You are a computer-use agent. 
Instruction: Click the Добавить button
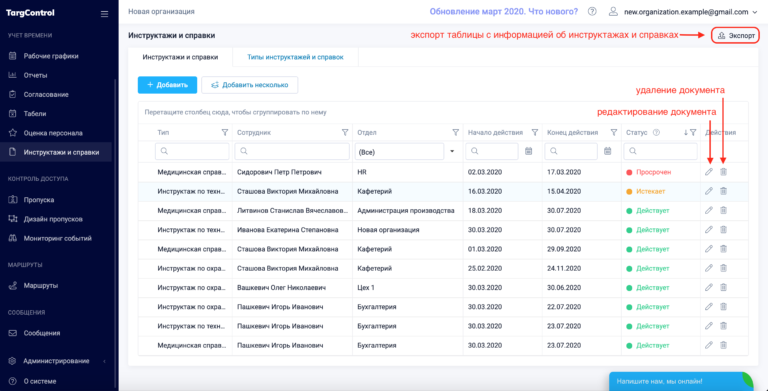[x=167, y=85]
